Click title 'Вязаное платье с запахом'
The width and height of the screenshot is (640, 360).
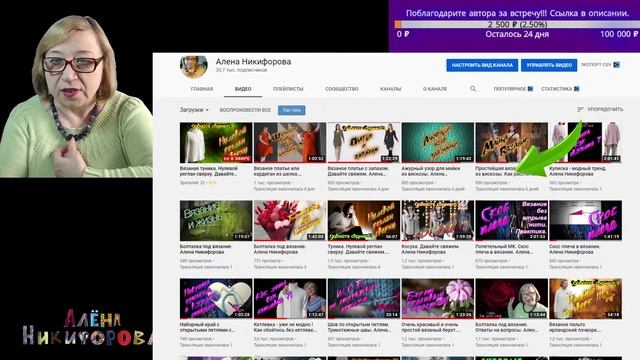(x=357, y=171)
